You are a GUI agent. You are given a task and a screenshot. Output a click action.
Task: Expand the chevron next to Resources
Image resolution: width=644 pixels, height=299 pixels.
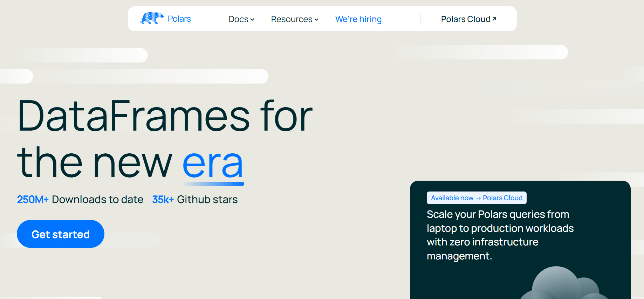[x=316, y=20]
